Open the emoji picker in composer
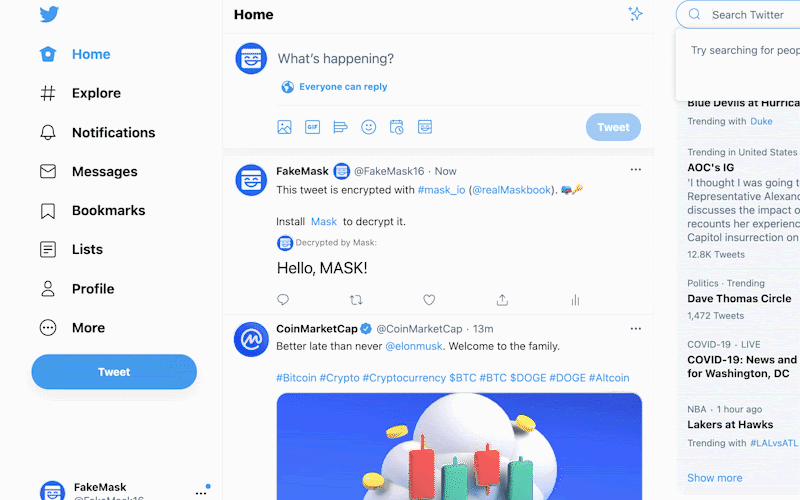The height and width of the screenshot is (500, 800). [368, 127]
